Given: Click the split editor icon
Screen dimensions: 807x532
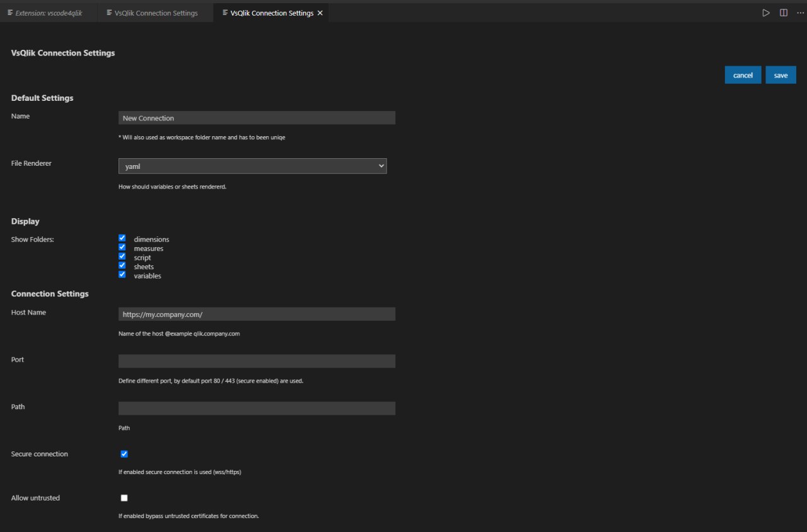Looking at the screenshot, I should pos(784,13).
